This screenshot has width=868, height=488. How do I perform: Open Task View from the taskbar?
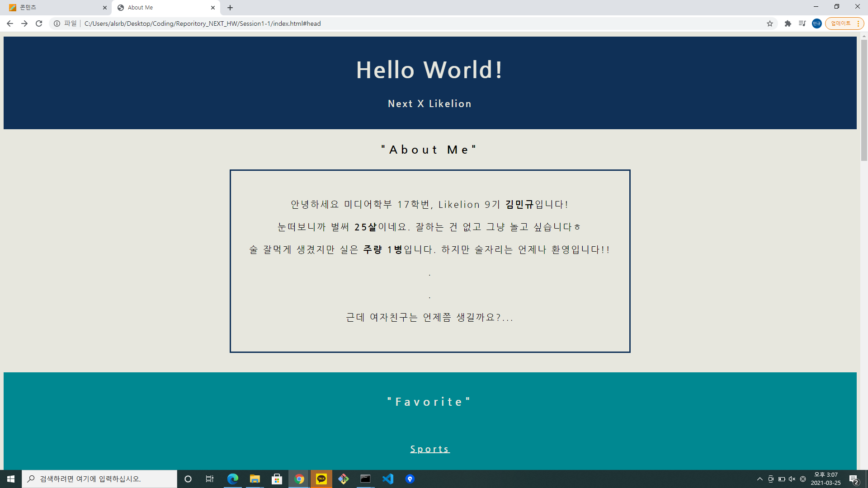pyautogui.click(x=209, y=479)
